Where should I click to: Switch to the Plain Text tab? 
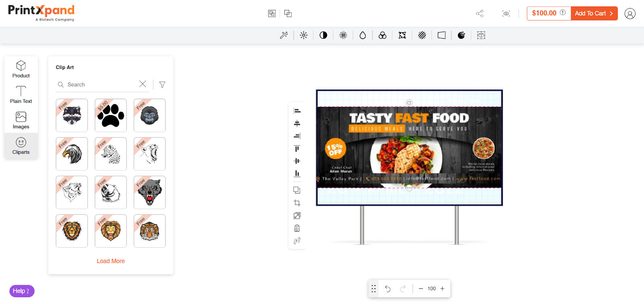click(x=21, y=95)
